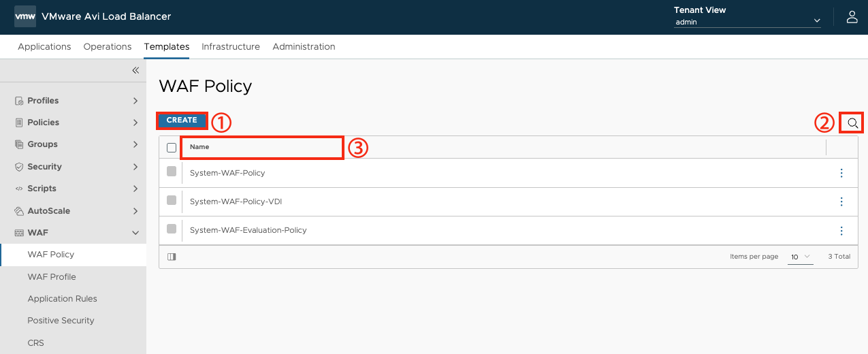Check the System-WAF-Policy-VDI row checkbox
The width and height of the screenshot is (868, 354).
tap(172, 200)
